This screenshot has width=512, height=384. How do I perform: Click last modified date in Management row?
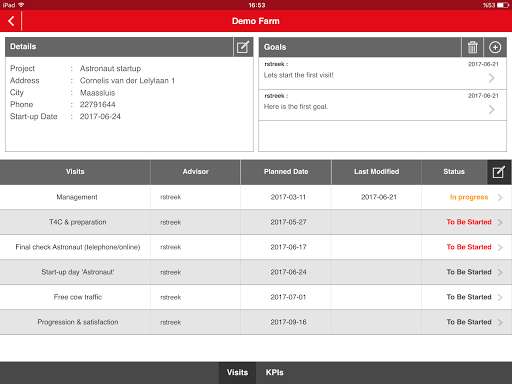click(x=379, y=197)
